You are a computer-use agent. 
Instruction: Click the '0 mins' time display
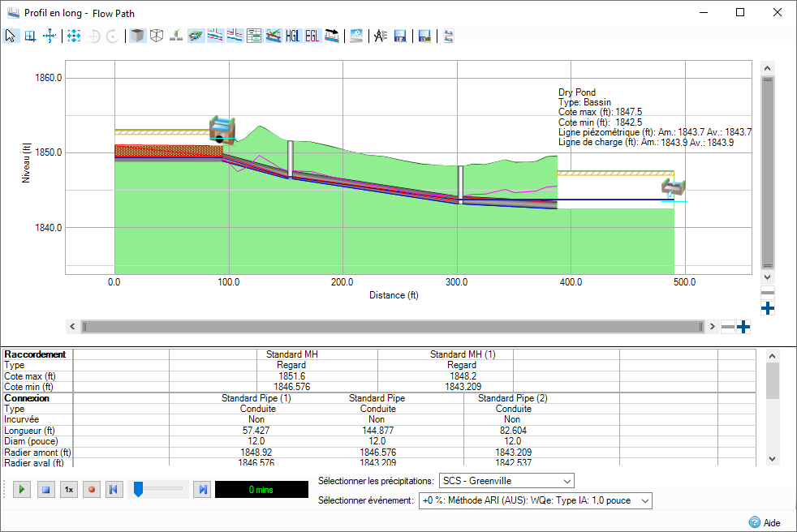click(x=262, y=489)
